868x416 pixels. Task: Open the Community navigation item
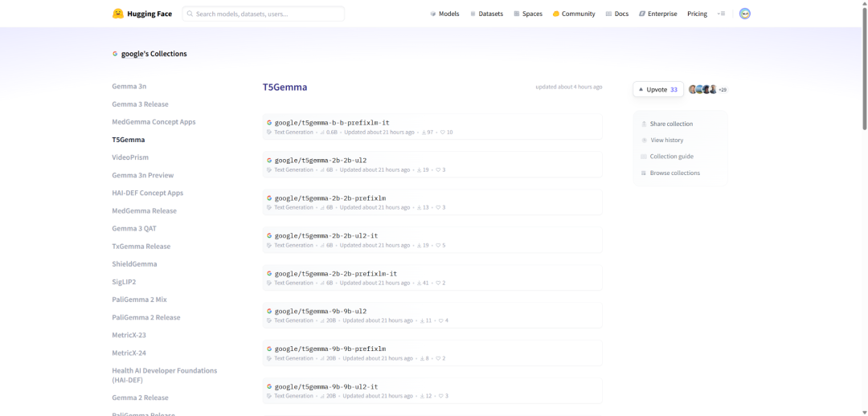pos(574,14)
